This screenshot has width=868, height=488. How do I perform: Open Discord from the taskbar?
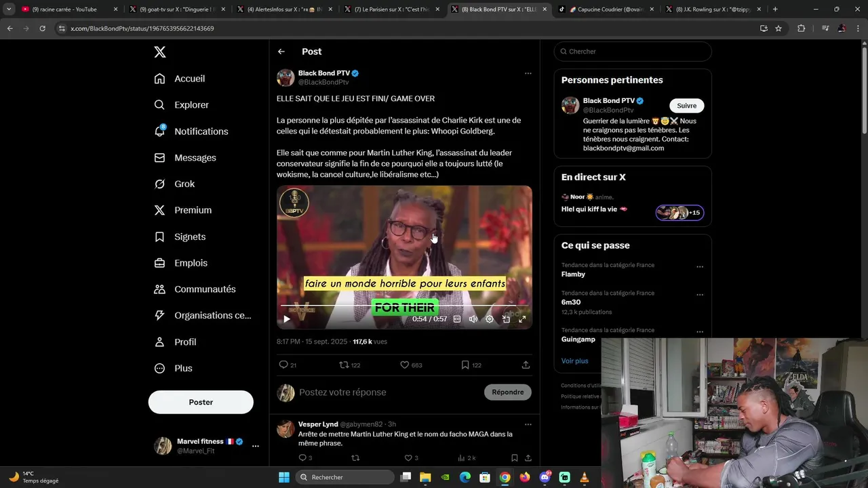545,477
